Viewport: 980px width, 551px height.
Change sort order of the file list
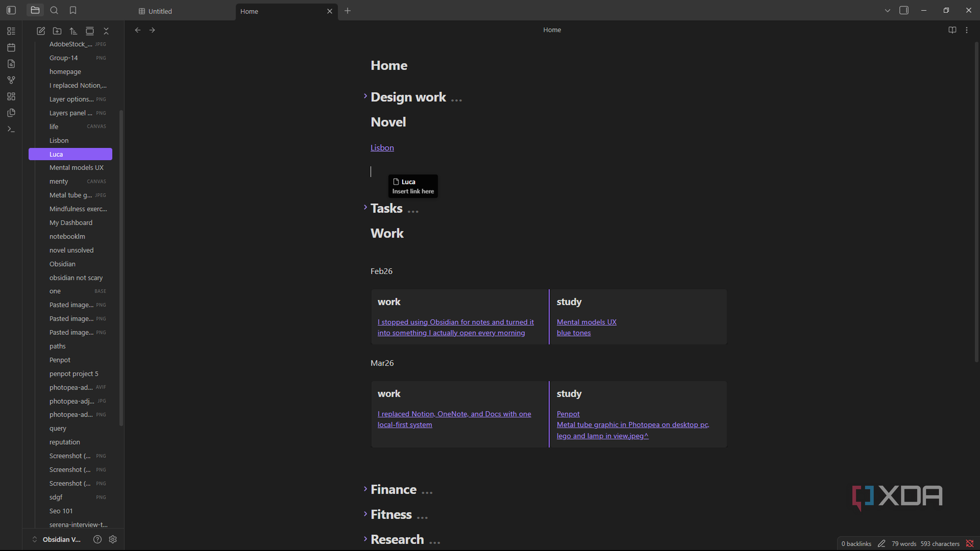(73, 31)
